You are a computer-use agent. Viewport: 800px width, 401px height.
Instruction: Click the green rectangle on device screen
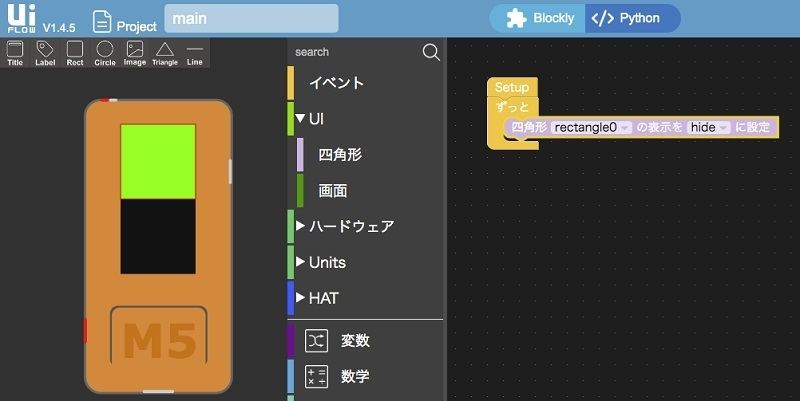pyautogui.click(x=158, y=161)
